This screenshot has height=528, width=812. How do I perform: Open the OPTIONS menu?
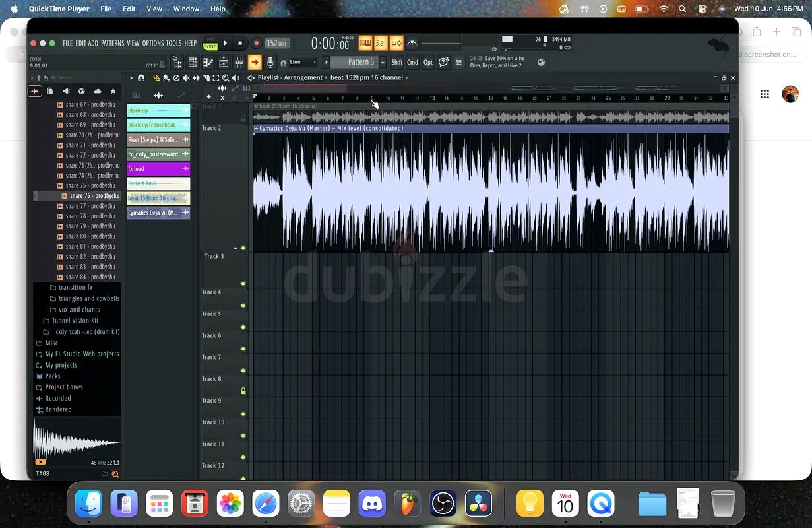click(x=152, y=44)
